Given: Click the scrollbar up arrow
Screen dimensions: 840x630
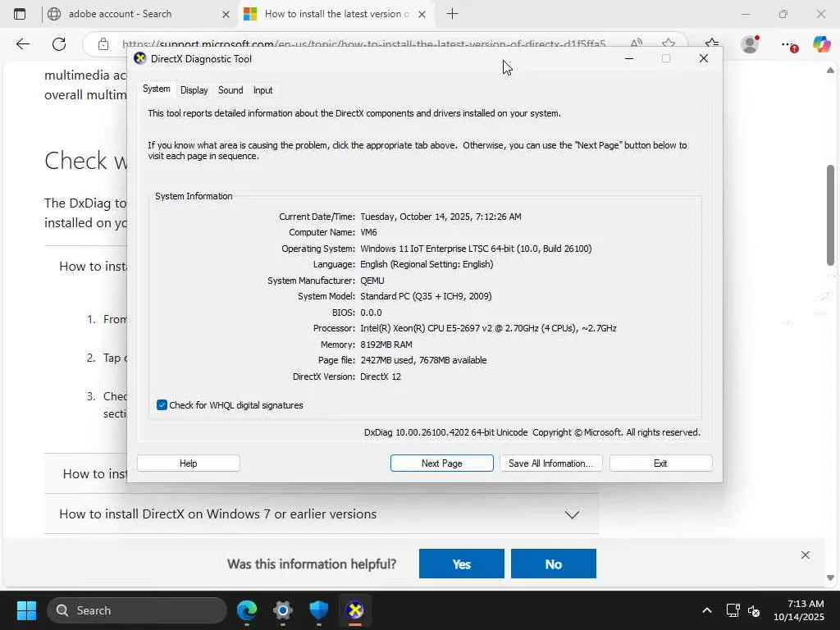Looking at the screenshot, I should [830, 71].
